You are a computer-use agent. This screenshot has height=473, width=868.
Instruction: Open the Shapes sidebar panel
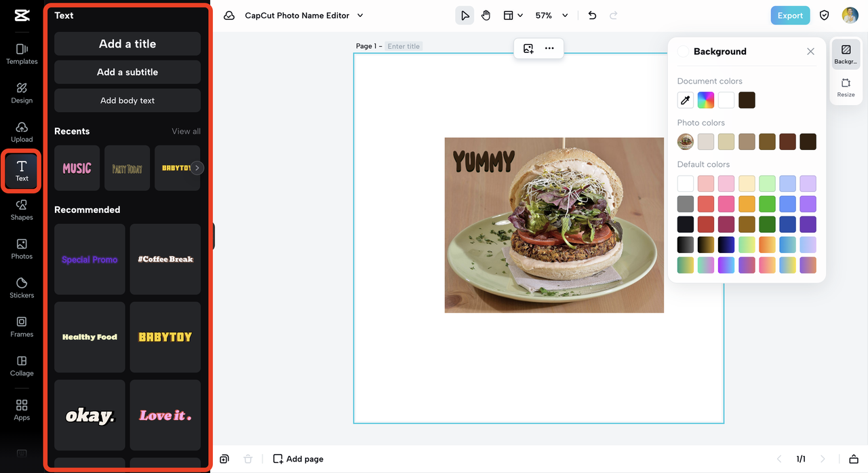(x=22, y=210)
